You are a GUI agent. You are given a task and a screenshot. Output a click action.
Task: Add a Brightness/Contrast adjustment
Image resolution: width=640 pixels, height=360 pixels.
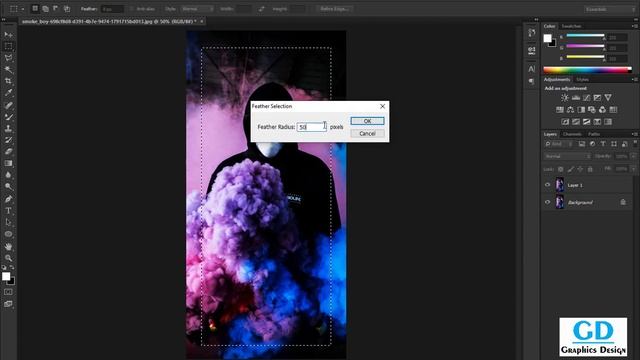click(x=564, y=98)
